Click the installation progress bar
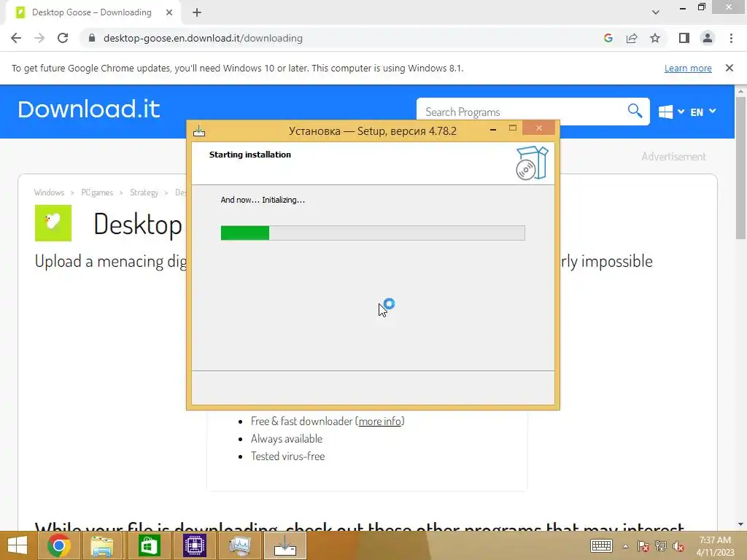747x560 pixels. click(373, 233)
